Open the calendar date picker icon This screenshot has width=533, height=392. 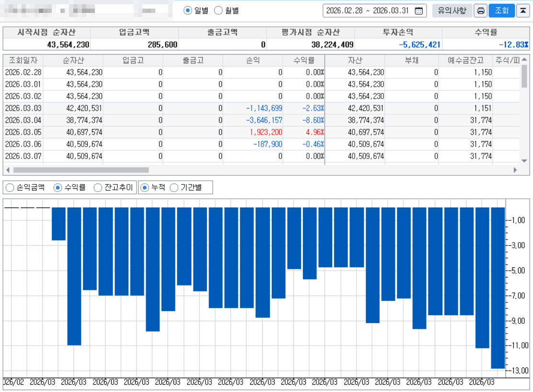[x=419, y=11]
